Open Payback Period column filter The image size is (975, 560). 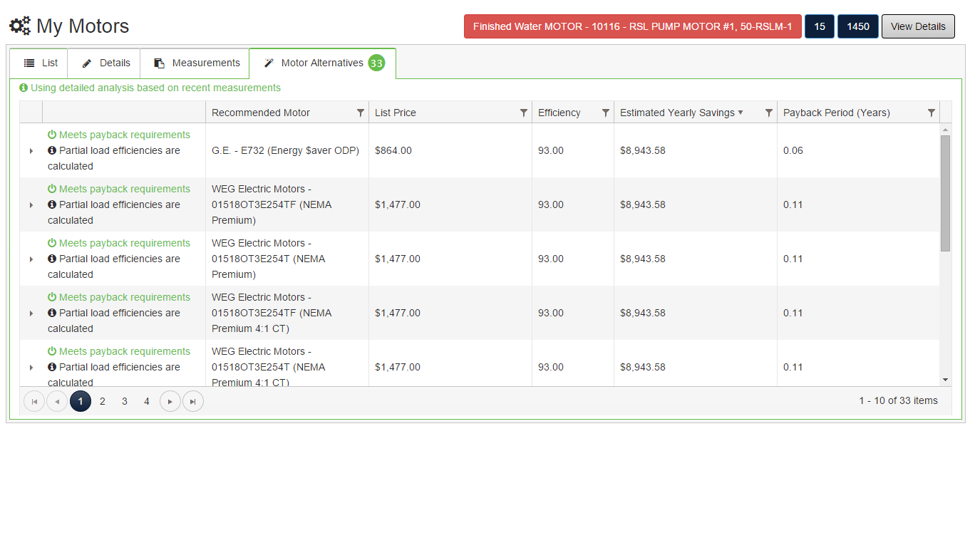pyautogui.click(x=931, y=113)
